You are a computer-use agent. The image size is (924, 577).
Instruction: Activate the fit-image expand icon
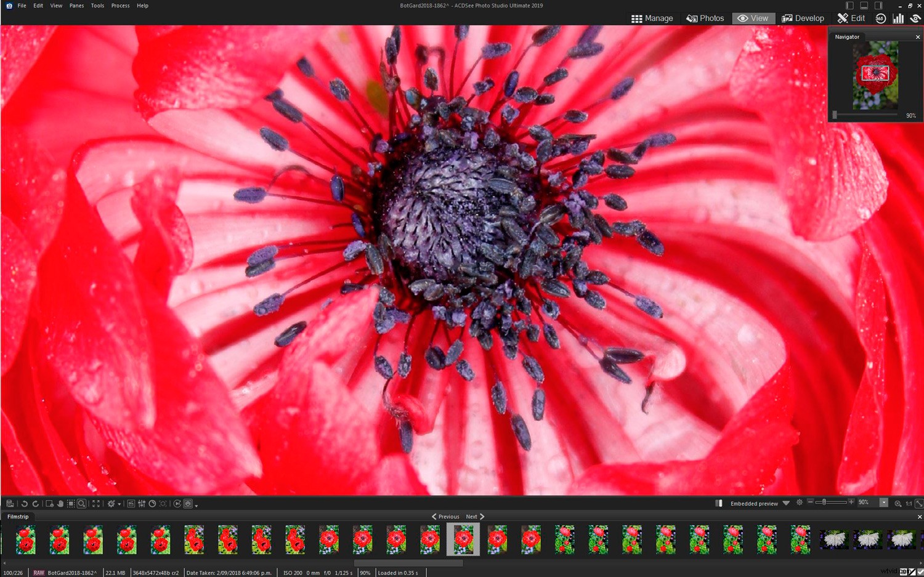[x=95, y=504]
